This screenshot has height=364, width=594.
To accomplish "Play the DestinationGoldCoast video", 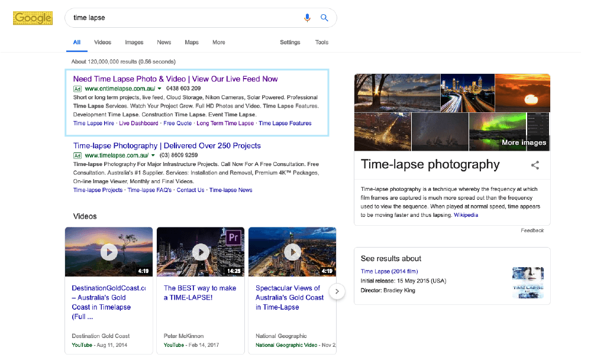I will [x=109, y=252].
